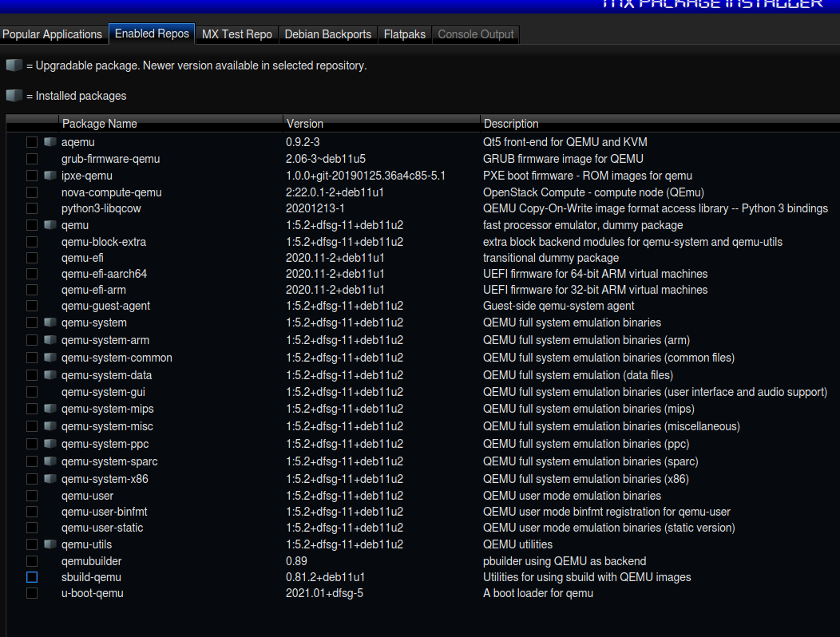Check the qemu-efi-aarch64 checkbox
The image size is (840, 637).
point(32,274)
